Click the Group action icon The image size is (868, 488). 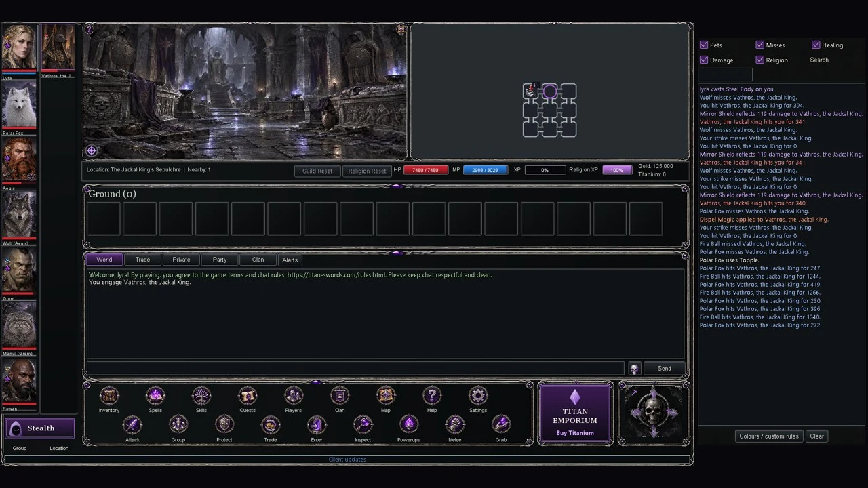(x=178, y=425)
